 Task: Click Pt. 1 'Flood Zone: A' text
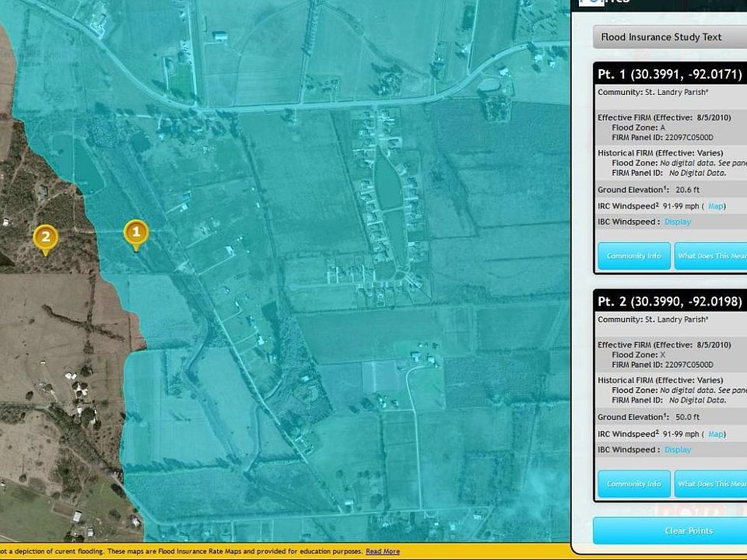point(638,128)
